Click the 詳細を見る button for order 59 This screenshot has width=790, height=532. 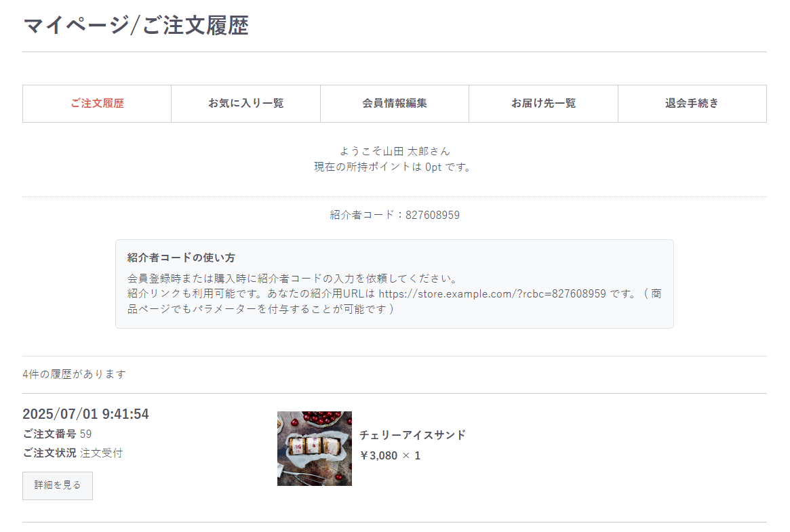coord(58,485)
